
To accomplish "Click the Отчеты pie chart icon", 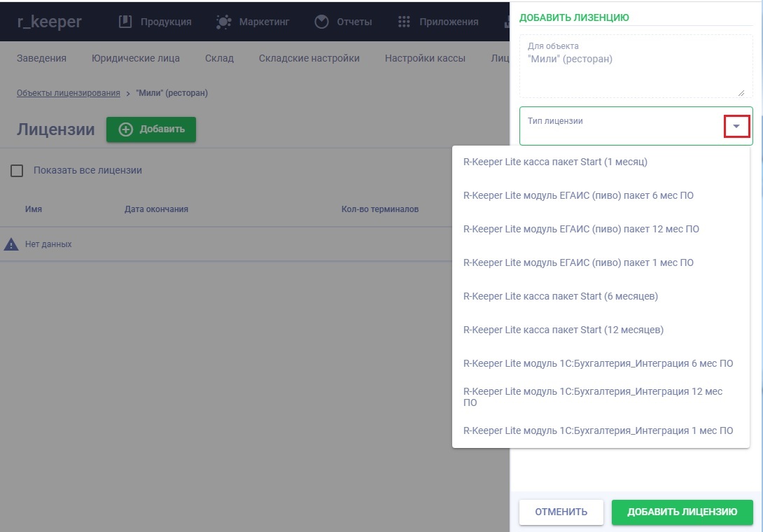I will coord(321,22).
